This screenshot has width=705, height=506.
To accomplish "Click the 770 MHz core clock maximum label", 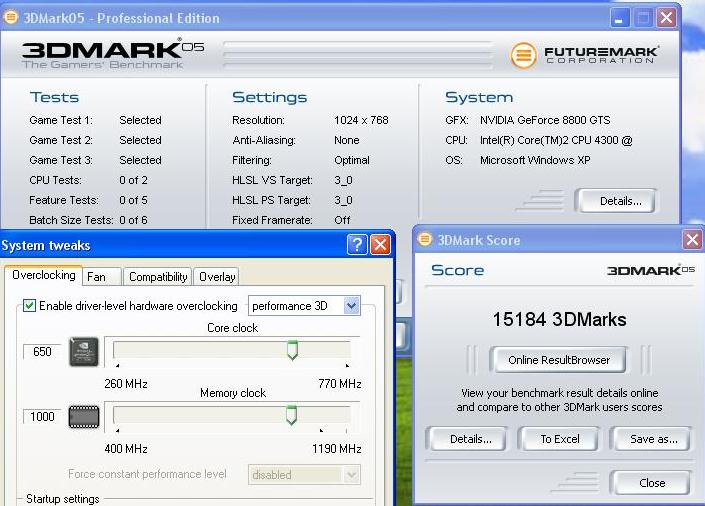I will (x=340, y=384).
